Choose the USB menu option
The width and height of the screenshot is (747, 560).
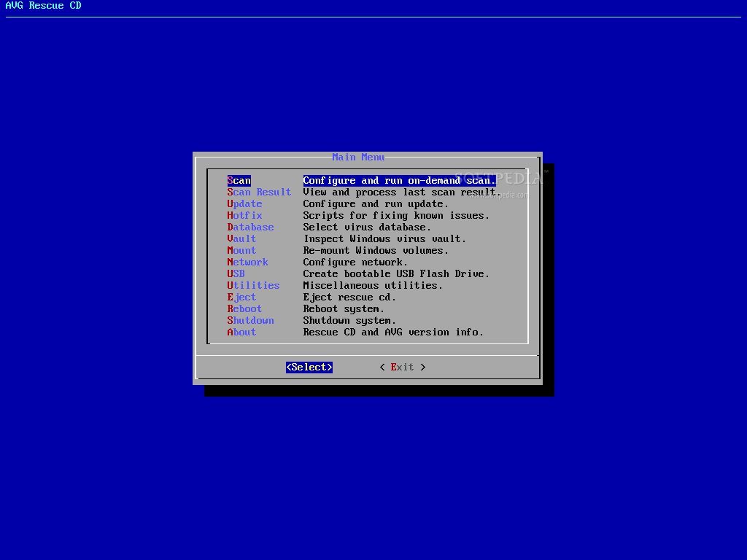(x=236, y=274)
